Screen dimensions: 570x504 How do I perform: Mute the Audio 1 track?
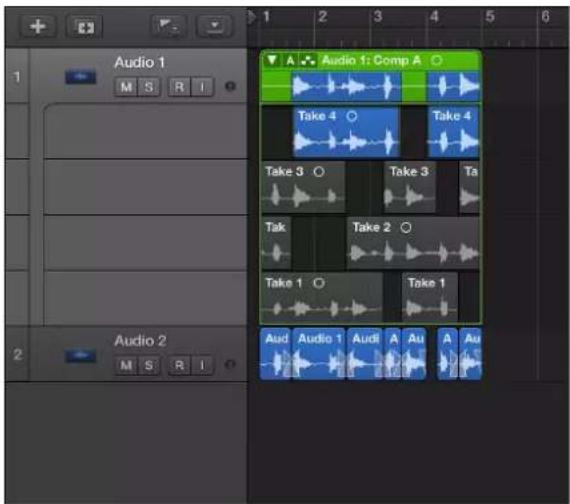(x=126, y=87)
